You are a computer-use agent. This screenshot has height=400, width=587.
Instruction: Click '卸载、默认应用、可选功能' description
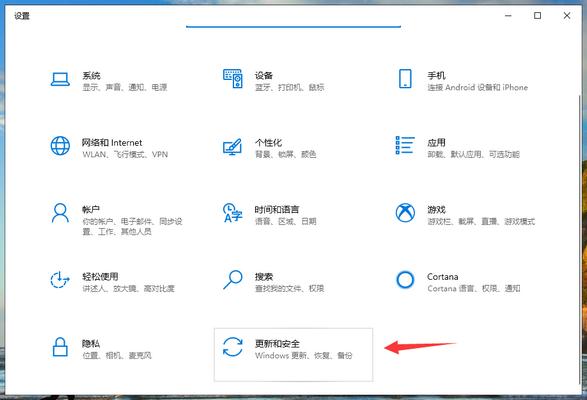click(x=474, y=154)
